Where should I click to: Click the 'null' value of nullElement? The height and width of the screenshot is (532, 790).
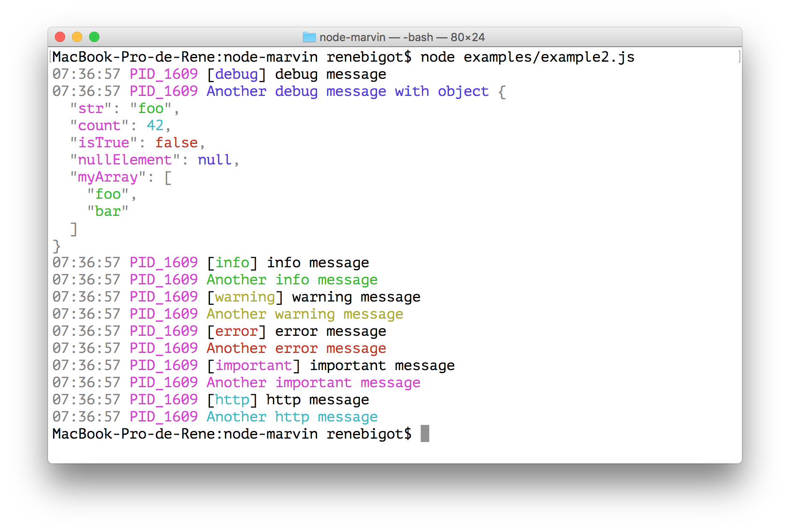pyautogui.click(x=215, y=160)
